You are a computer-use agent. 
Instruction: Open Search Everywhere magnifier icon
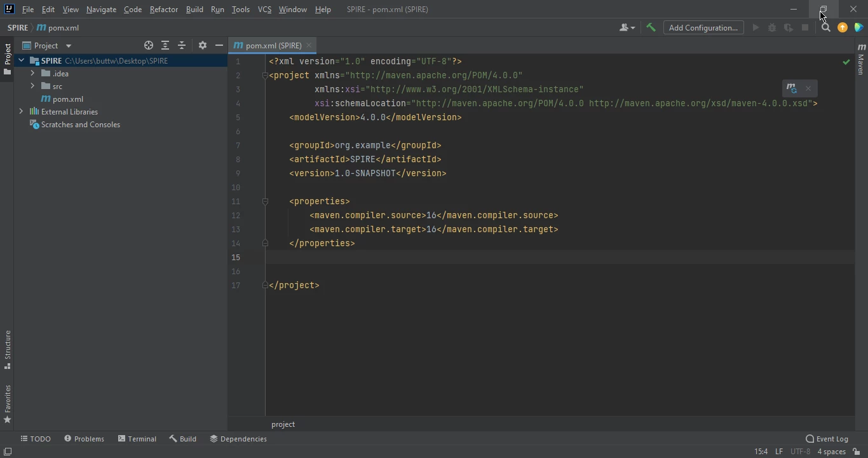pos(826,28)
